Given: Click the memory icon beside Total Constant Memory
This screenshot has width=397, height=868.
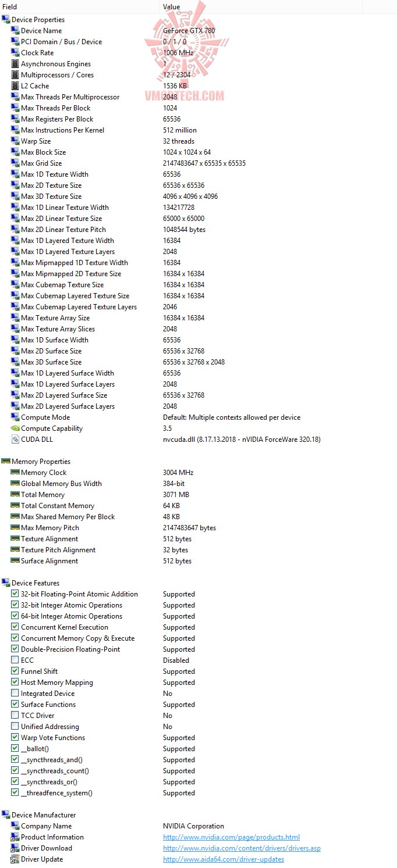Looking at the screenshot, I should 15,505.
